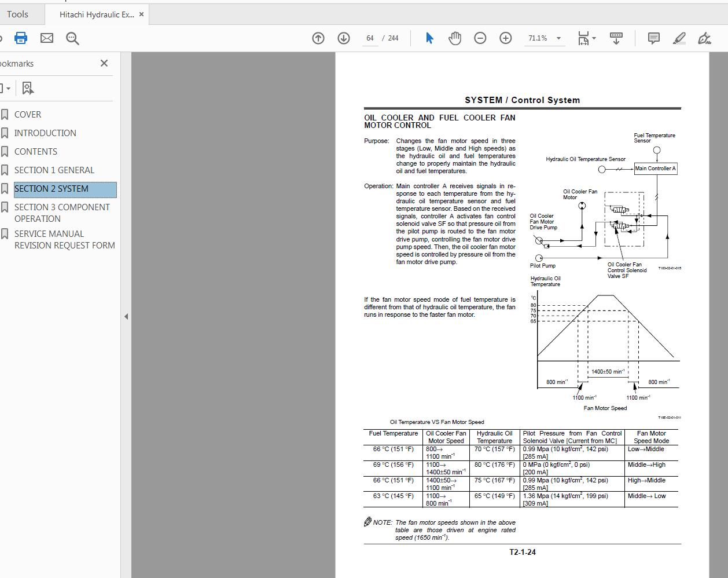728x578 pixels.
Task: Toggle fit one full page view
Action: (583, 38)
